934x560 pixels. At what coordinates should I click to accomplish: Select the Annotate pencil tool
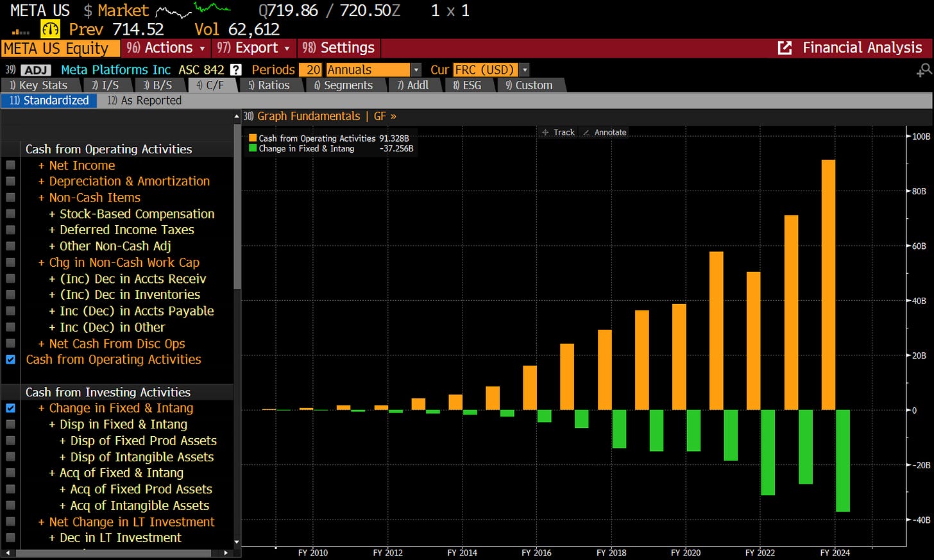[x=604, y=132]
